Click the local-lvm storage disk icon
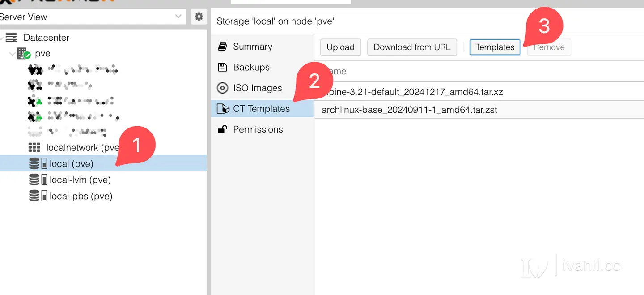The height and width of the screenshot is (295, 644). click(x=38, y=180)
